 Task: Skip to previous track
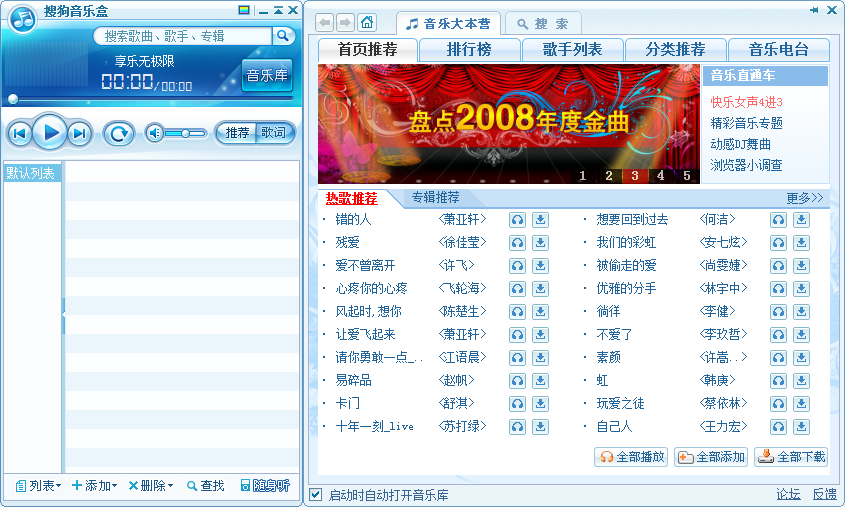click(x=19, y=133)
